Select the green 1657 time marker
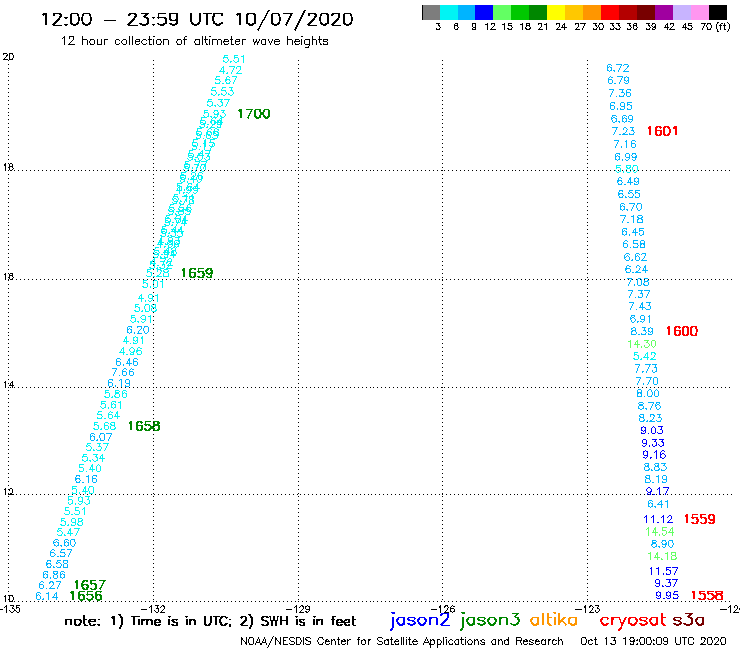The image size is (740, 650). click(x=90, y=585)
